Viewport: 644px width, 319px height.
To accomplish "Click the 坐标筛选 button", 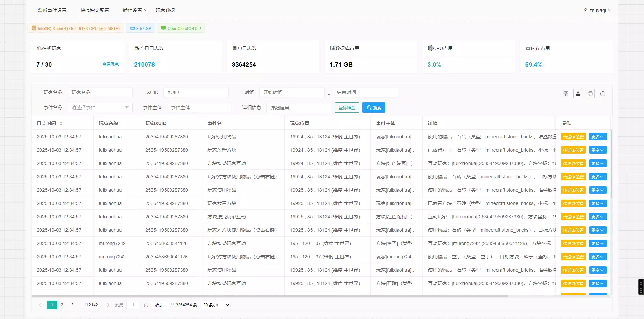I will pyautogui.click(x=347, y=107).
